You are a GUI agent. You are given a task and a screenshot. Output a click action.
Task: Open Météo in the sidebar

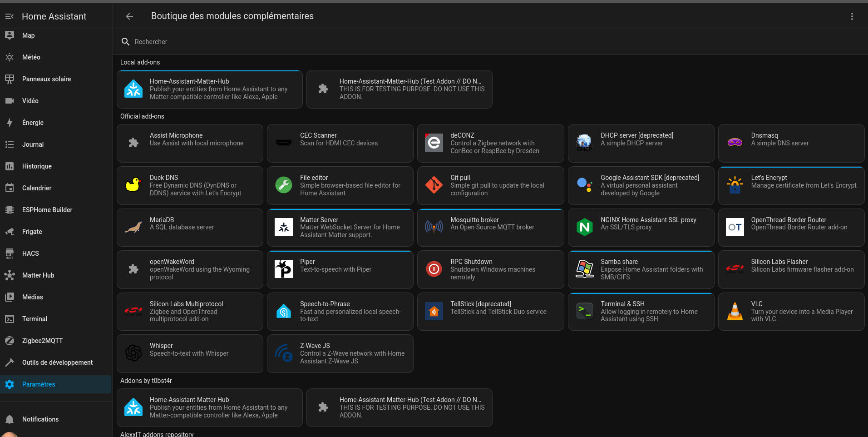56,57
